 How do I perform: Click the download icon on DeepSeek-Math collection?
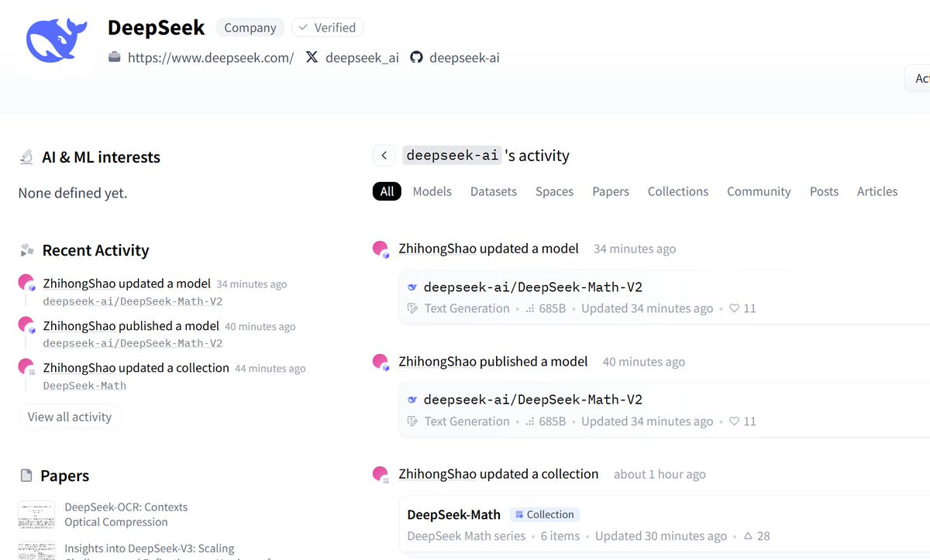pos(746,535)
